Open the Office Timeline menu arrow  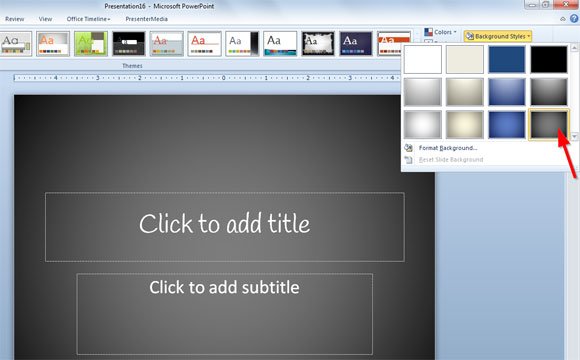click(109, 19)
